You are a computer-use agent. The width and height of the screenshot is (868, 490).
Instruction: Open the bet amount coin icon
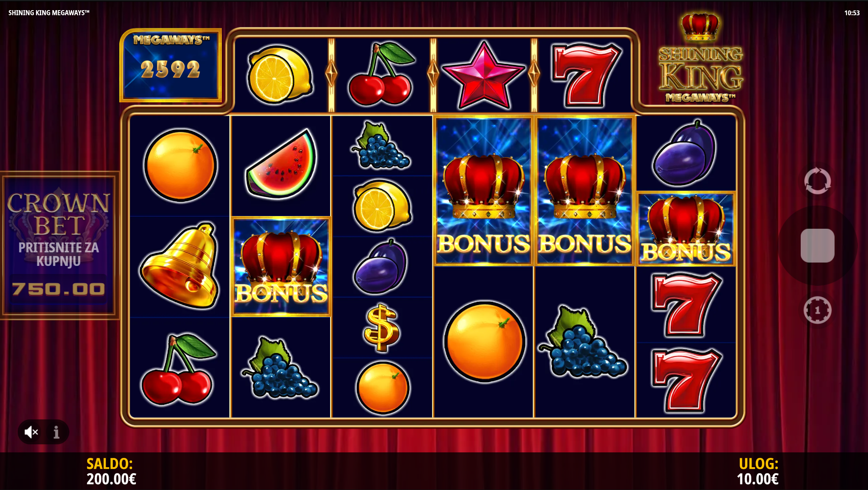[817, 310]
